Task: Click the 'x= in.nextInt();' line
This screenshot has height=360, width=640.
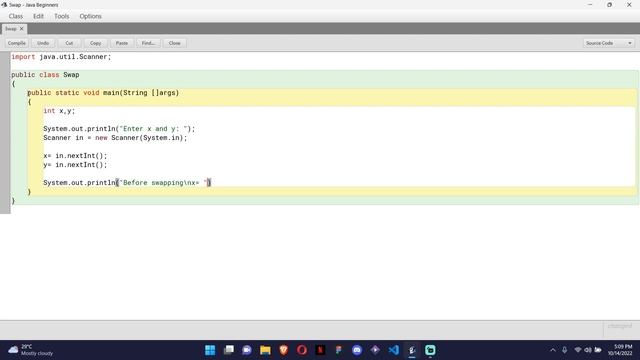Action: coord(75,156)
